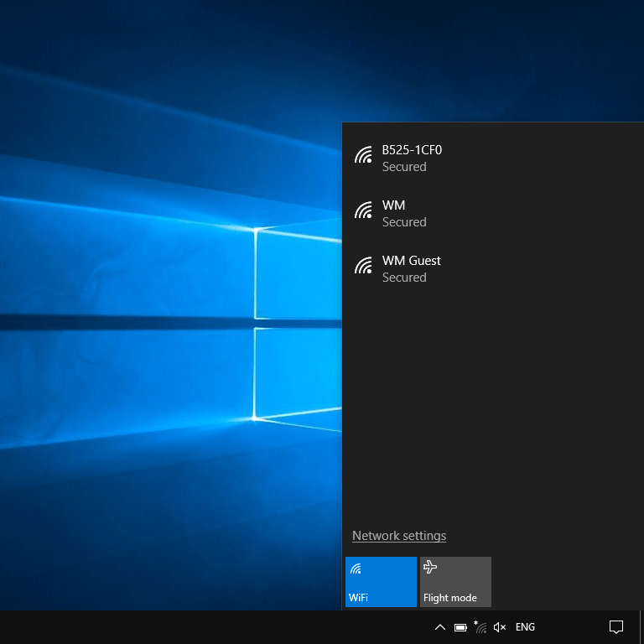Toggle the WiFi quick action tile label

click(x=358, y=598)
